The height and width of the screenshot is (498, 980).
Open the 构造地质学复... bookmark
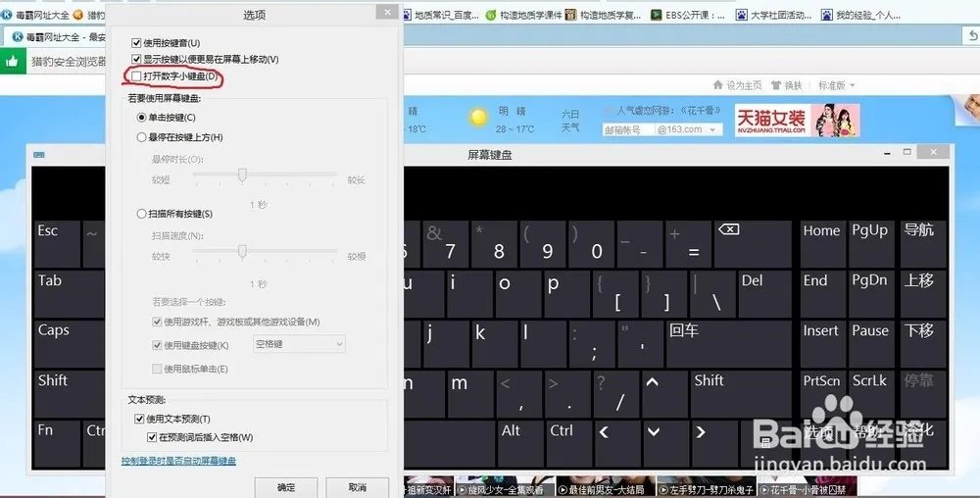[604, 15]
